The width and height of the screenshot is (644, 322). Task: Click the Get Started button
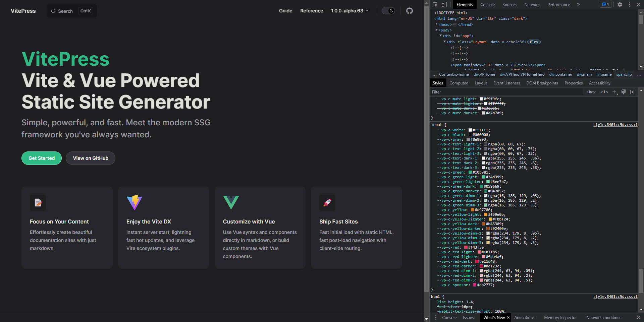click(x=42, y=158)
